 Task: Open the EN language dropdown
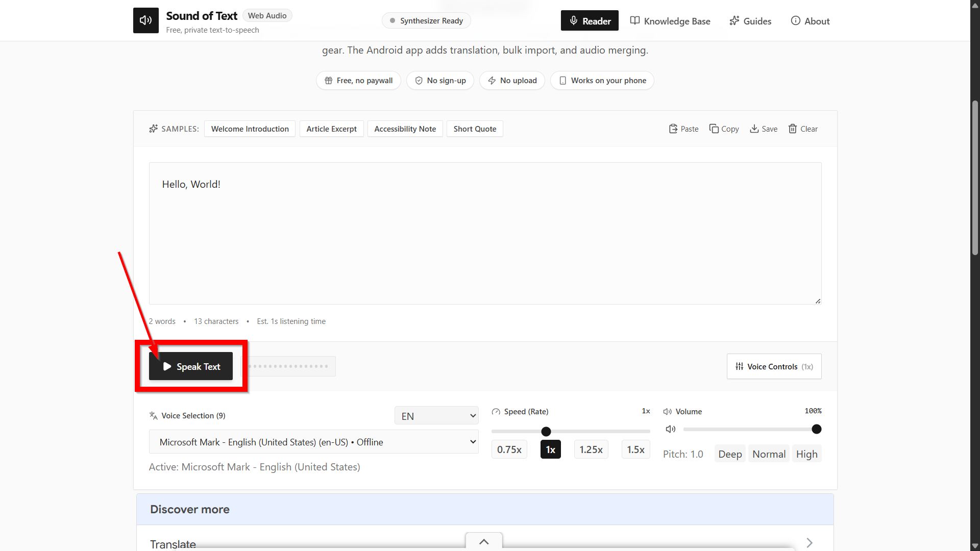click(436, 416)
